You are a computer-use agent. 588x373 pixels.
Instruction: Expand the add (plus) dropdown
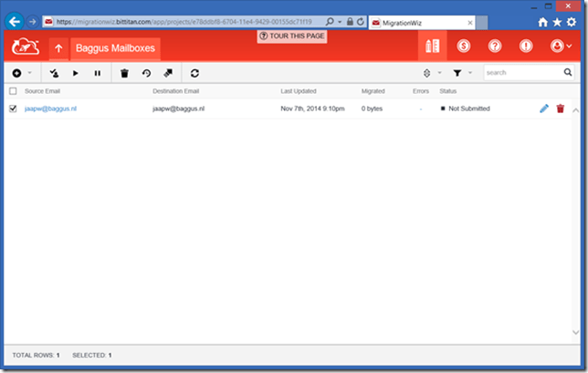click(x=22, y=72)
